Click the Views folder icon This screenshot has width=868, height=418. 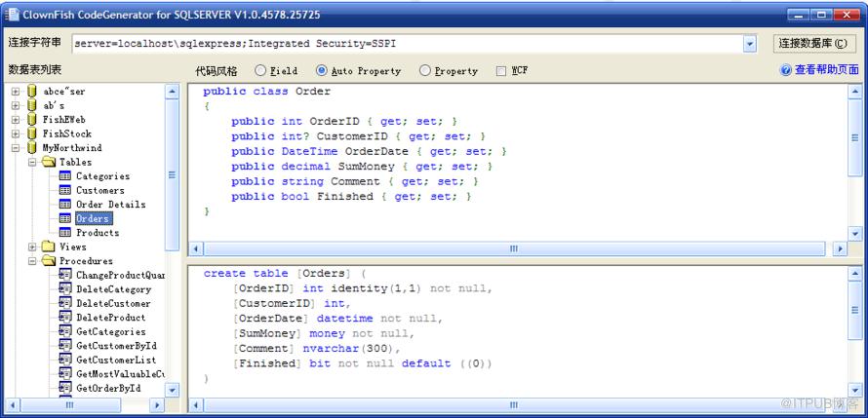click(50, 247)
